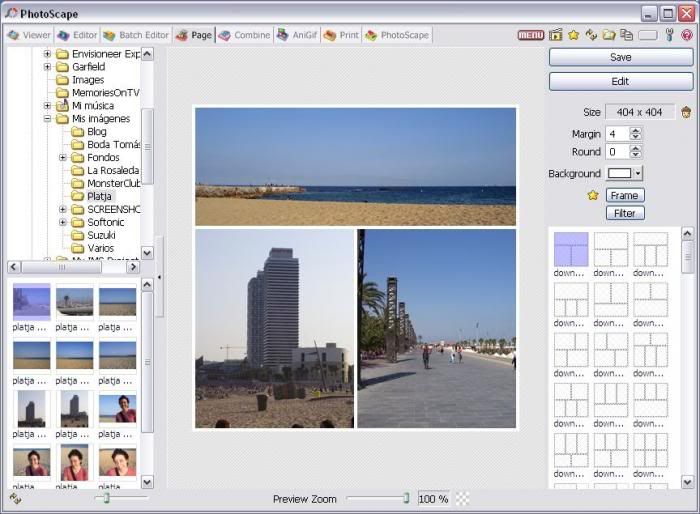Click the Save button
This screenshot has width=700, height=514.
[x=621, y=57]
